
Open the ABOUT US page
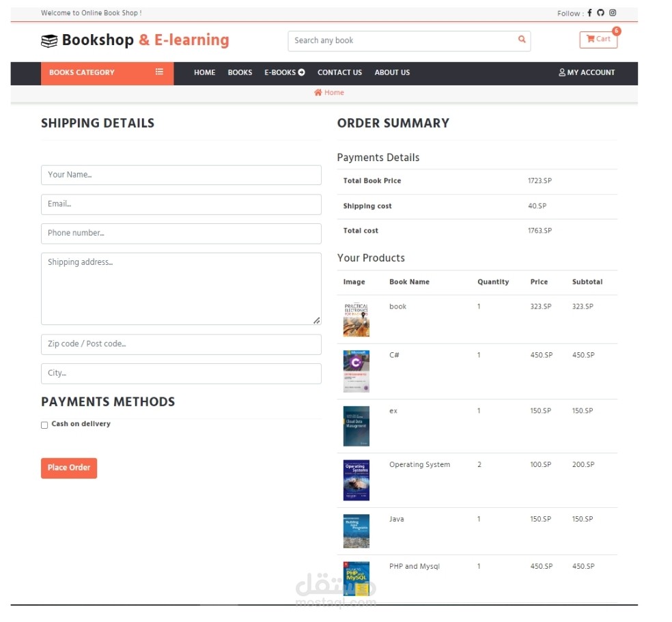coord(392,73)
